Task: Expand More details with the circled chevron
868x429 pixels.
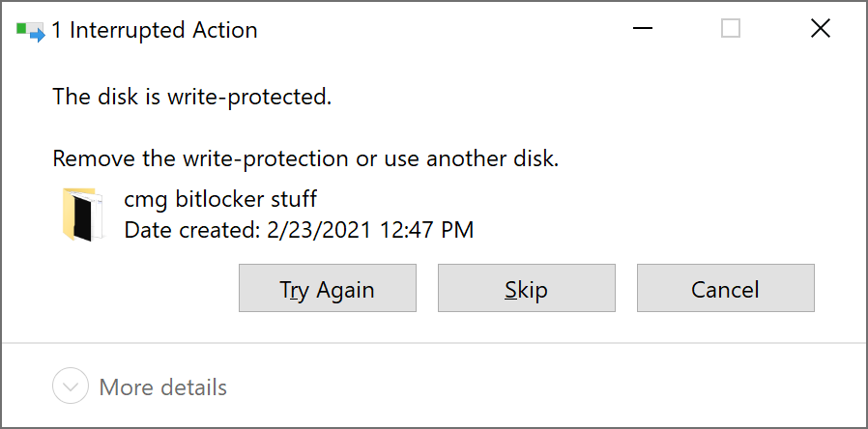Action: point(71,386)
